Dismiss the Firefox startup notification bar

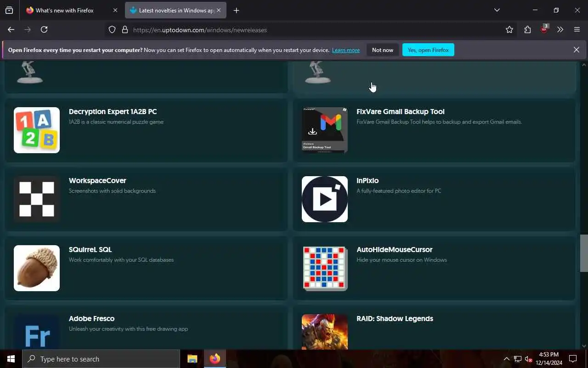coord(576,50)
